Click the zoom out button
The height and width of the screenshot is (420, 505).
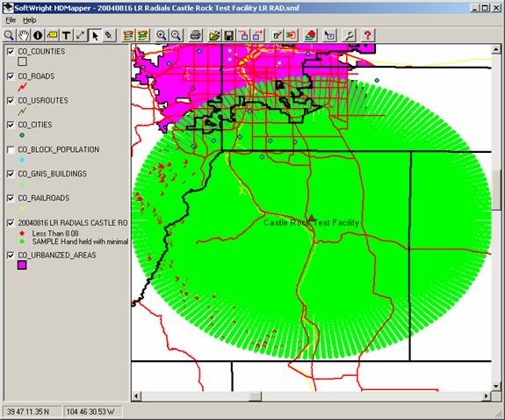click(176, 35)
